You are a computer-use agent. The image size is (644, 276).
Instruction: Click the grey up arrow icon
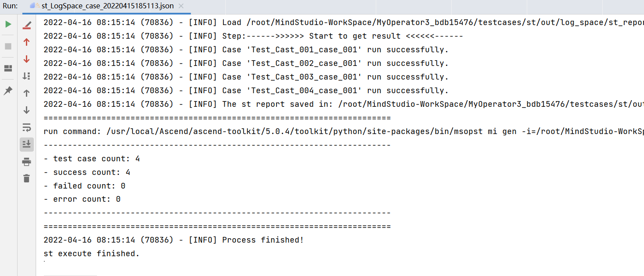[x=27, y=93]
